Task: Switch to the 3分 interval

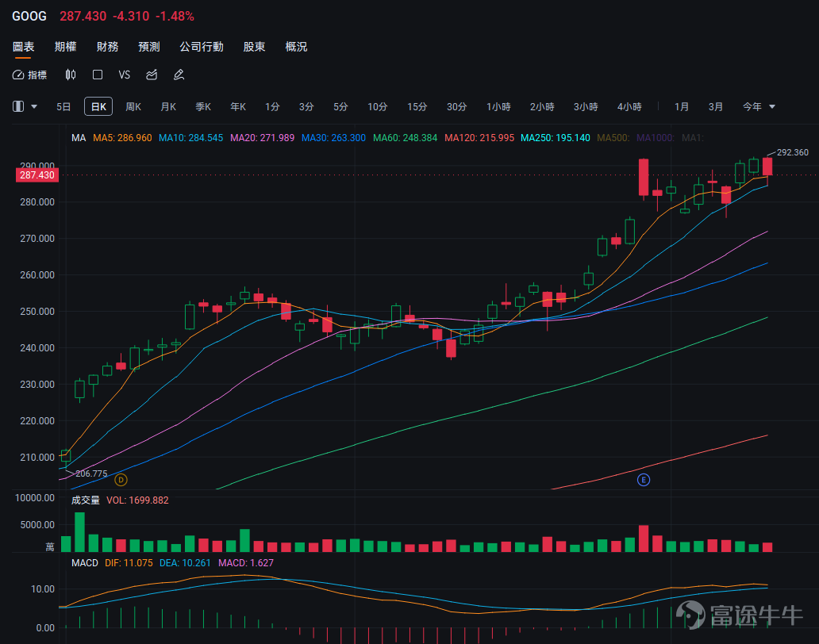Action: tap(306, 107)
